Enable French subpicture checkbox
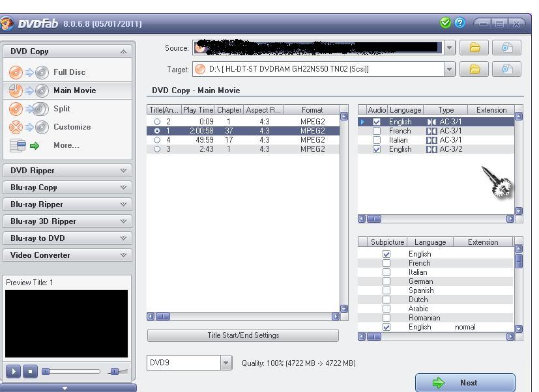The width and height of the screenshot is (539, 392). pyautogui.click(x=386, y=263)
